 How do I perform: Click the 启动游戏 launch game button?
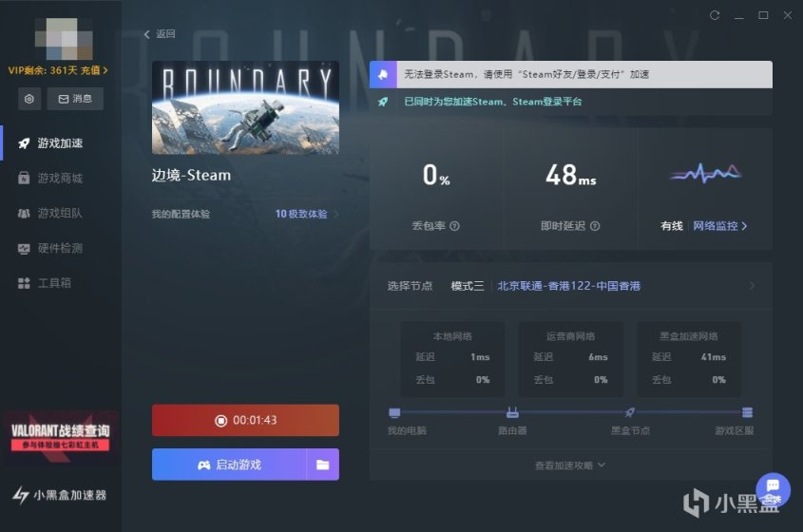point(229,465)
